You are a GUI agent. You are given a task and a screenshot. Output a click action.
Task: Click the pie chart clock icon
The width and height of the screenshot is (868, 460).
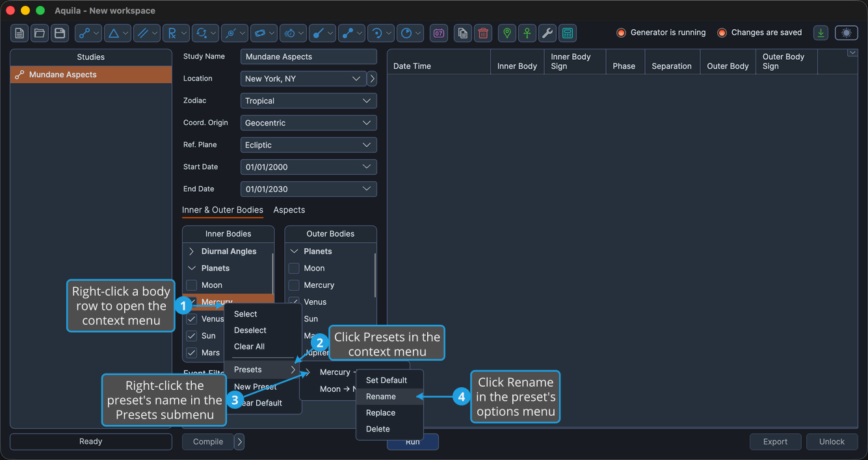[410, 33]
